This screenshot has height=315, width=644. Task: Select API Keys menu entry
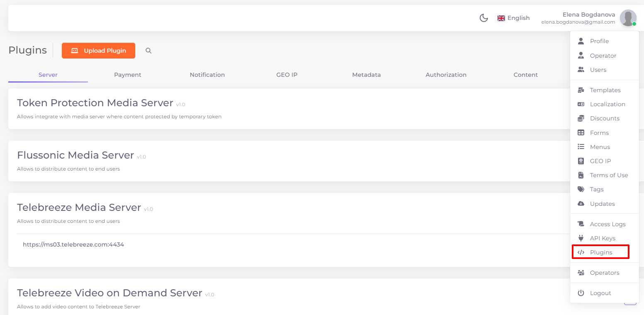605,238
